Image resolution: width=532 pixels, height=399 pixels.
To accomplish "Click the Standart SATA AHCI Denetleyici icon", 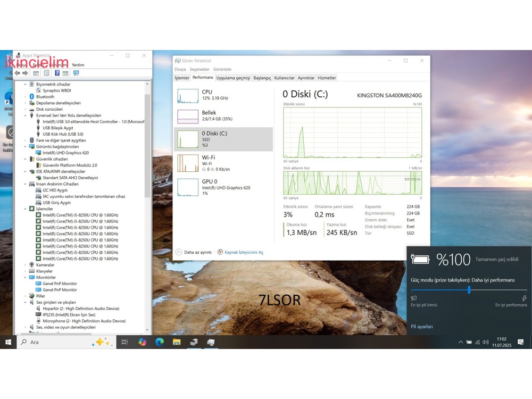I will pos(38,178).
